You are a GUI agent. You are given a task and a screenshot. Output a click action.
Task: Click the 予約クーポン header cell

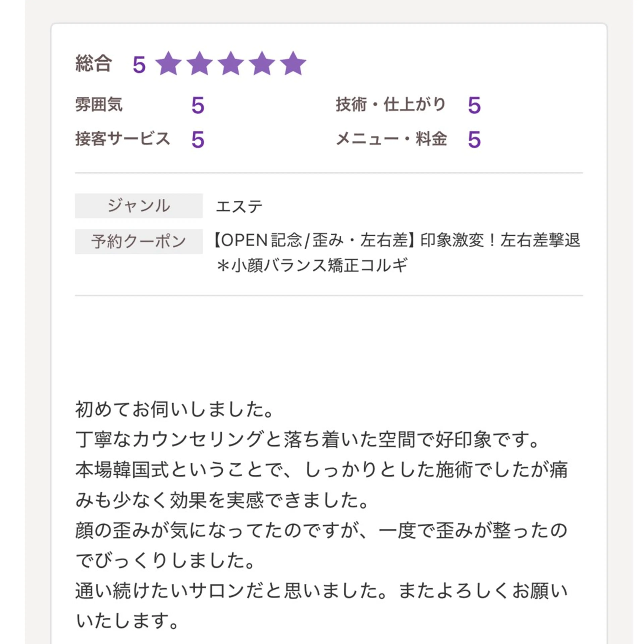[139, 241]
